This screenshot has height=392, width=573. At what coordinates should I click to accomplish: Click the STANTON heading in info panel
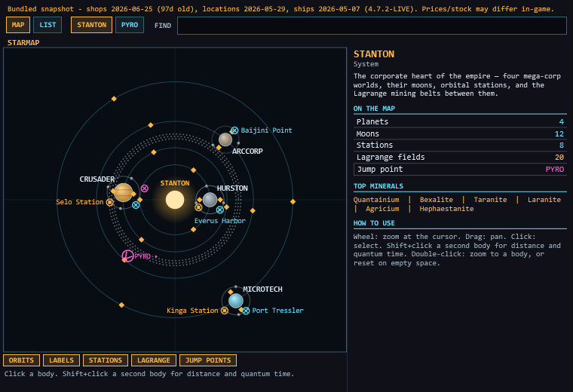click(374, 54)
